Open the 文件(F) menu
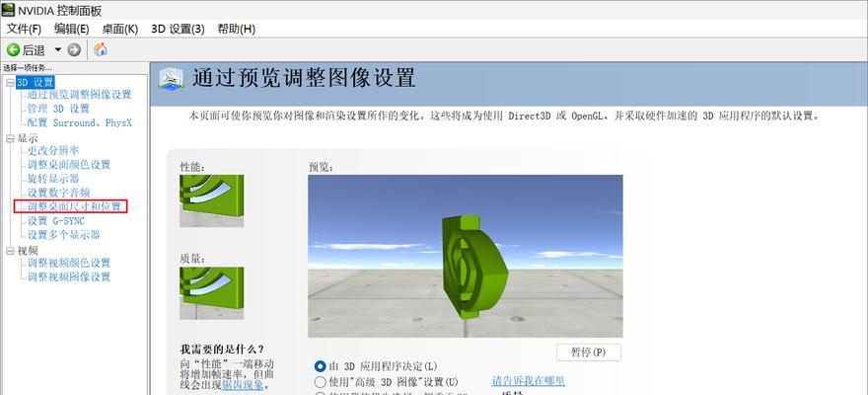 pyautogui.click(x=24, y=30)
